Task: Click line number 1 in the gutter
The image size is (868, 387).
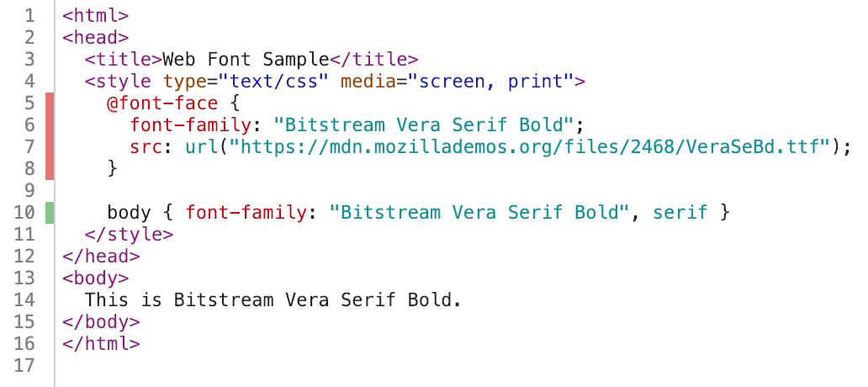Action: pos(30,16)
